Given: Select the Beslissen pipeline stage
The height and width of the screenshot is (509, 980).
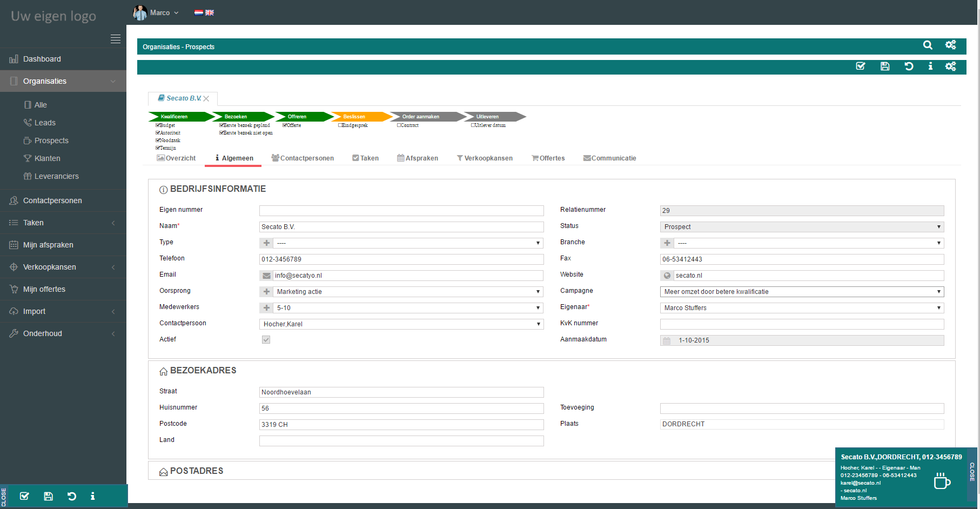Looking at the screenshot, I should tap(354, 117).
